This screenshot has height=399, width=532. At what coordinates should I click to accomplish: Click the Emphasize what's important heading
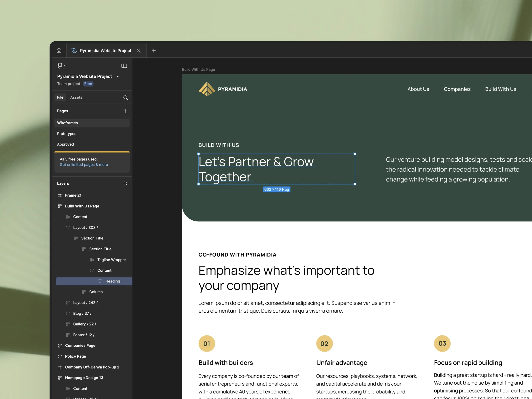(x=286, y=278)
